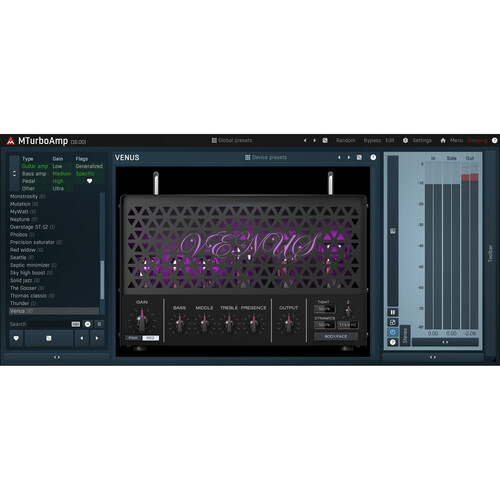Click Random in top bar

tap(346, 140)
